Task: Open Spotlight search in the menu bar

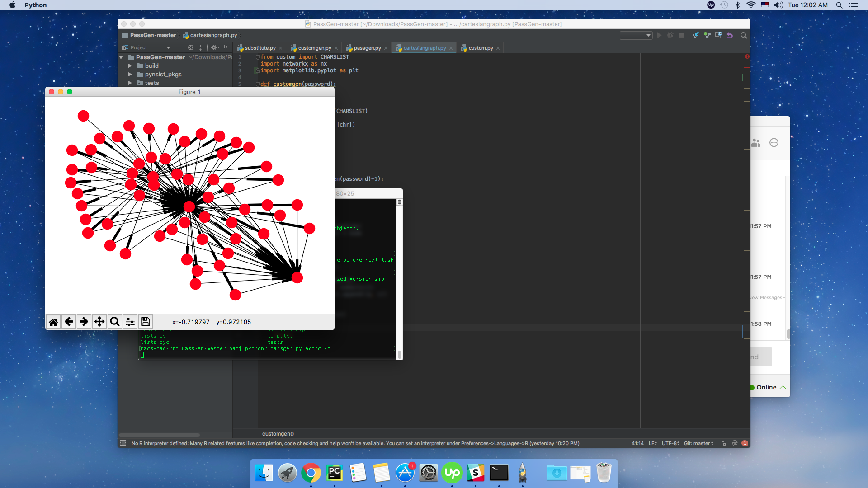Action: tap(839, 5)
